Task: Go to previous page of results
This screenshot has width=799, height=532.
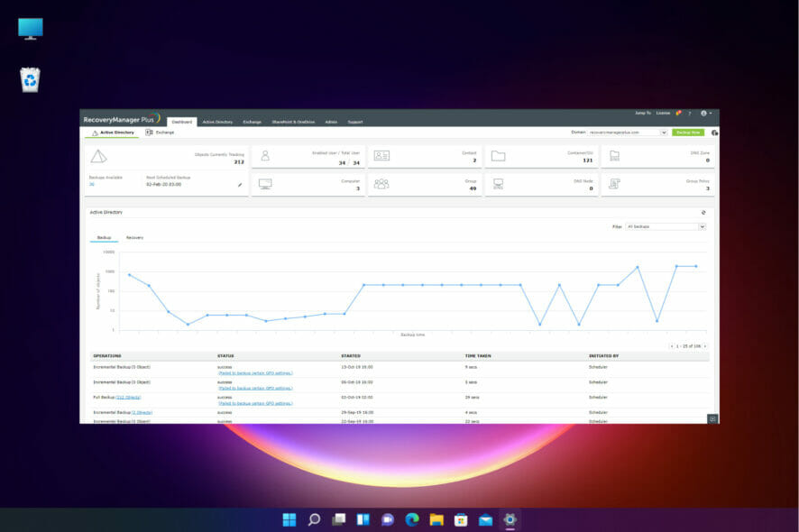Action: click(672, 346)
